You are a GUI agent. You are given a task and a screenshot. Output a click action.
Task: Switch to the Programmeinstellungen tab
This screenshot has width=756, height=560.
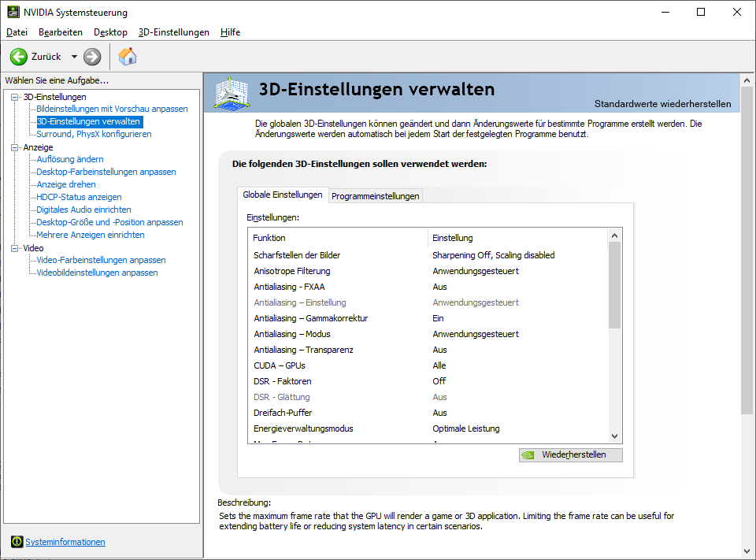click(375, 196)
